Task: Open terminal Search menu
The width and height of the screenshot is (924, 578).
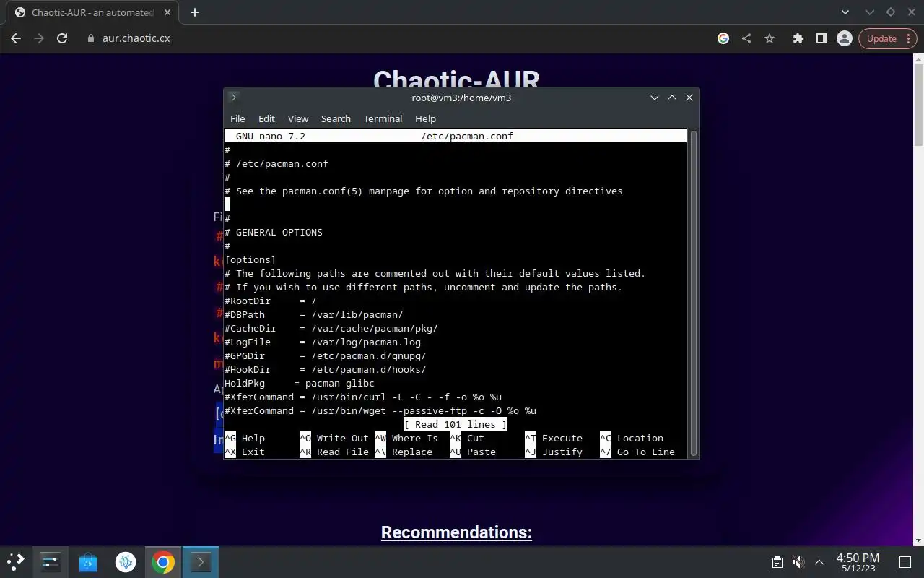Action: coord(336,118)
